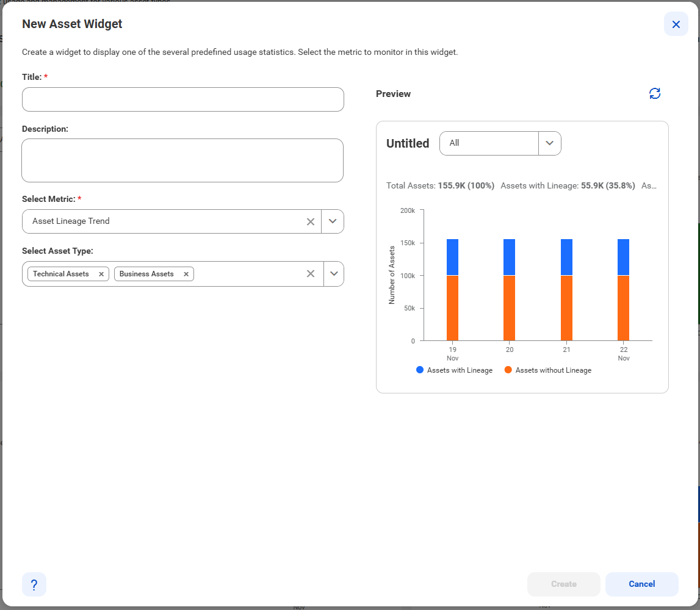Click the Create button
The width and height of the screenshot is (700, 610).
563,584
